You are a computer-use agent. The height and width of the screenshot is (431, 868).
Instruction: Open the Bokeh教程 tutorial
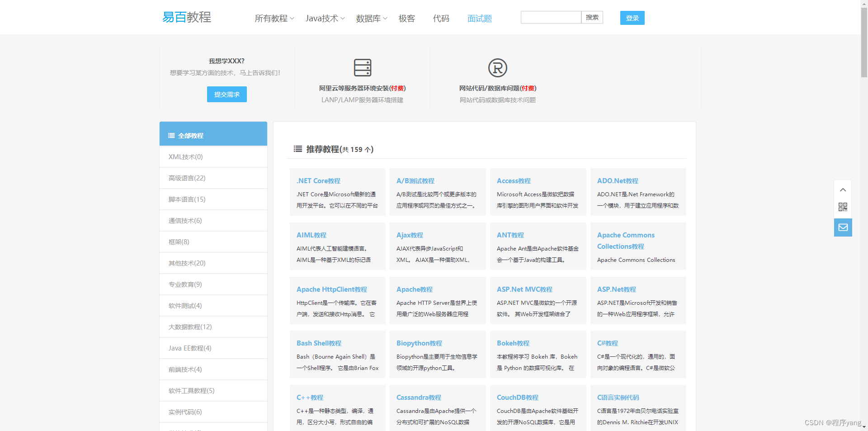(x=513, y=343)
